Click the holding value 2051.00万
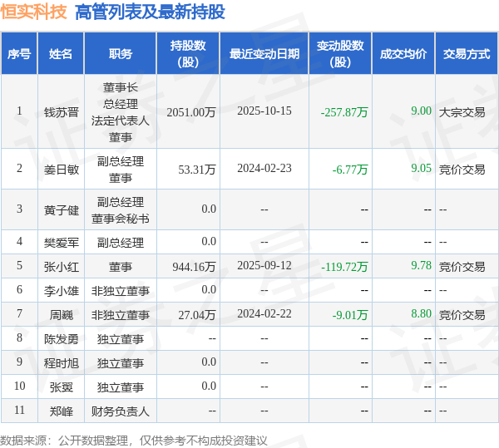 pyautogui.click(x=191, y=112)
